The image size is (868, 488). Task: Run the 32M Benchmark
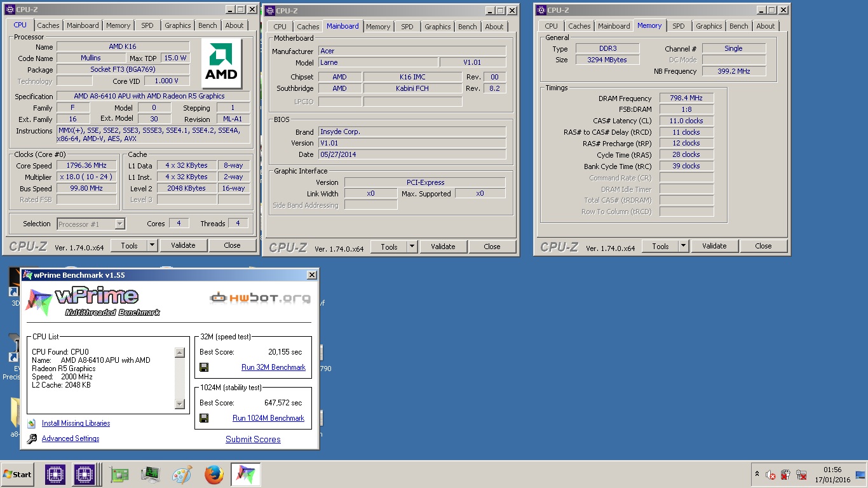273,367
